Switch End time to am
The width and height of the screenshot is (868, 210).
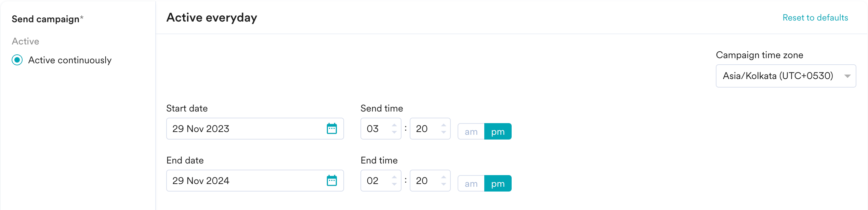coord(471,184)
